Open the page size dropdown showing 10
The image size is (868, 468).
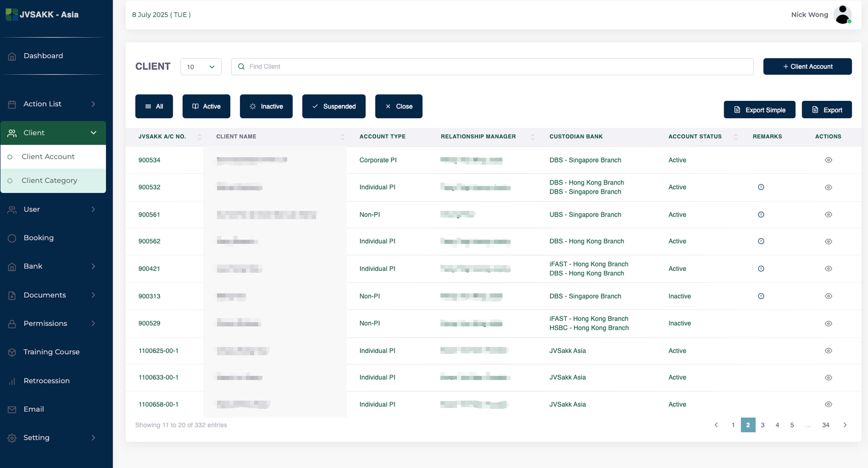tap(201, 67)
